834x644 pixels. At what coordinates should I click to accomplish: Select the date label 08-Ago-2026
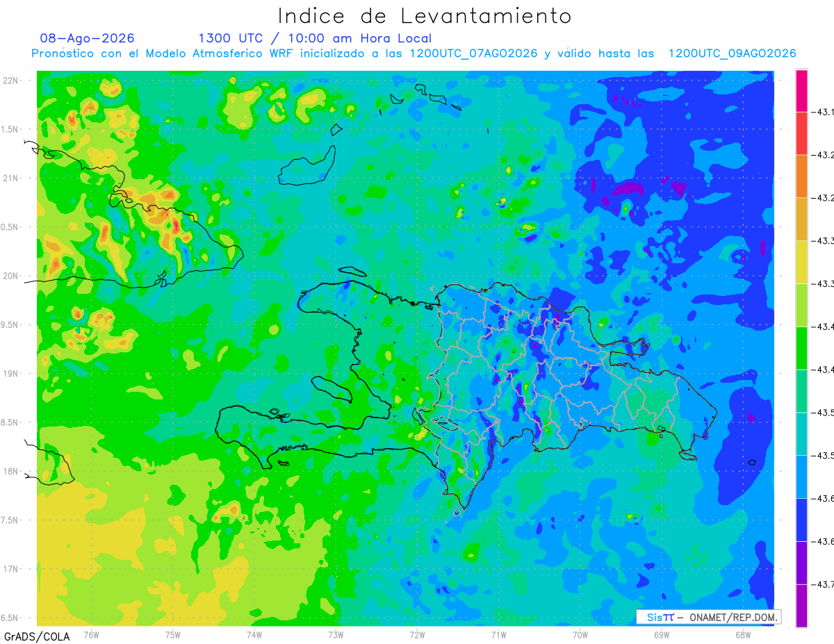(88, 38)
